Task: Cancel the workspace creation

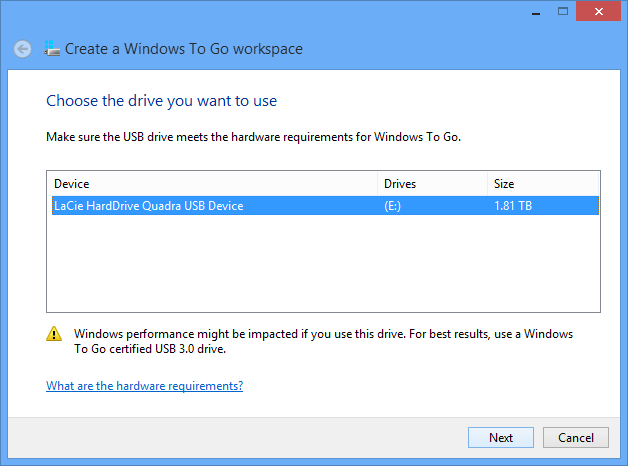Action: (576, 438)
